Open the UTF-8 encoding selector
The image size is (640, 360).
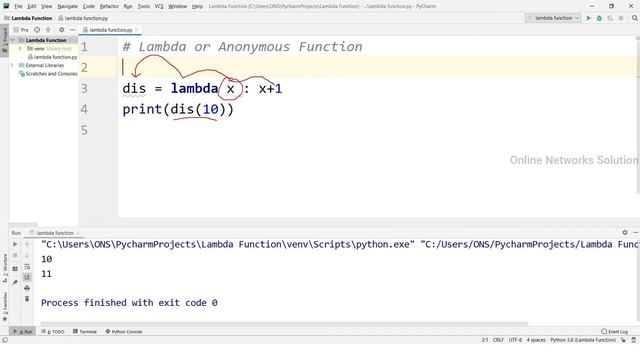pyautogui.click(x=515, y=340)
